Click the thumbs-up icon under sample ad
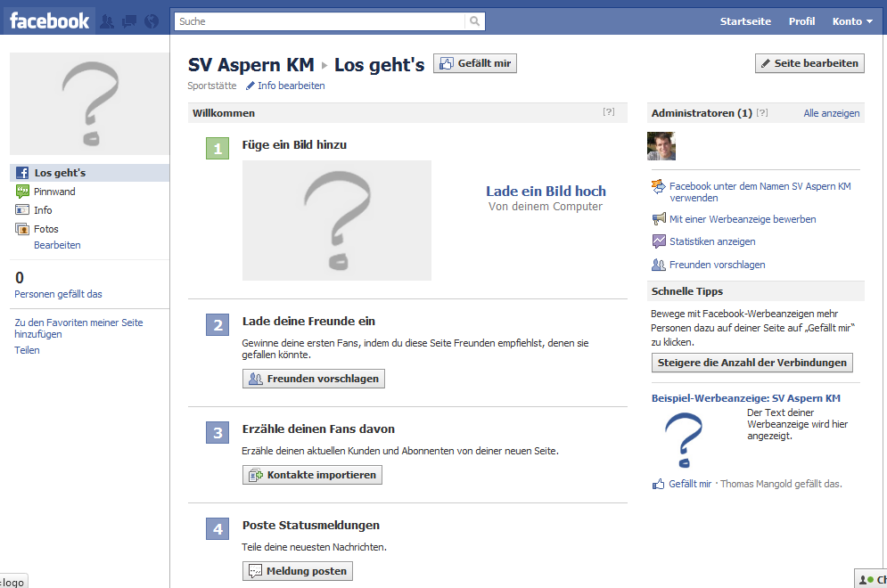Screen dimensions: 887x588 coord(659,484)
